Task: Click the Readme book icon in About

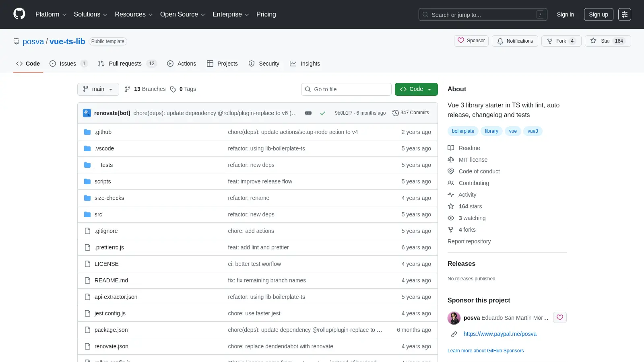Action: coord(451,148)
